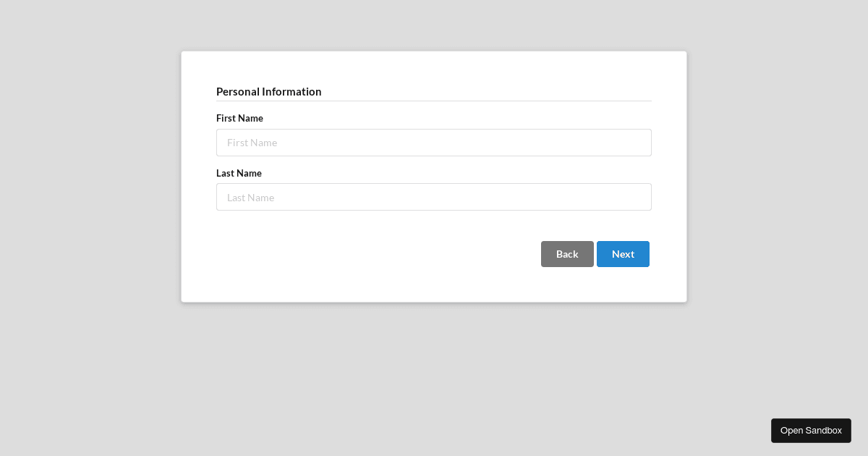Click the white space below Last Name field

point(434,225)
